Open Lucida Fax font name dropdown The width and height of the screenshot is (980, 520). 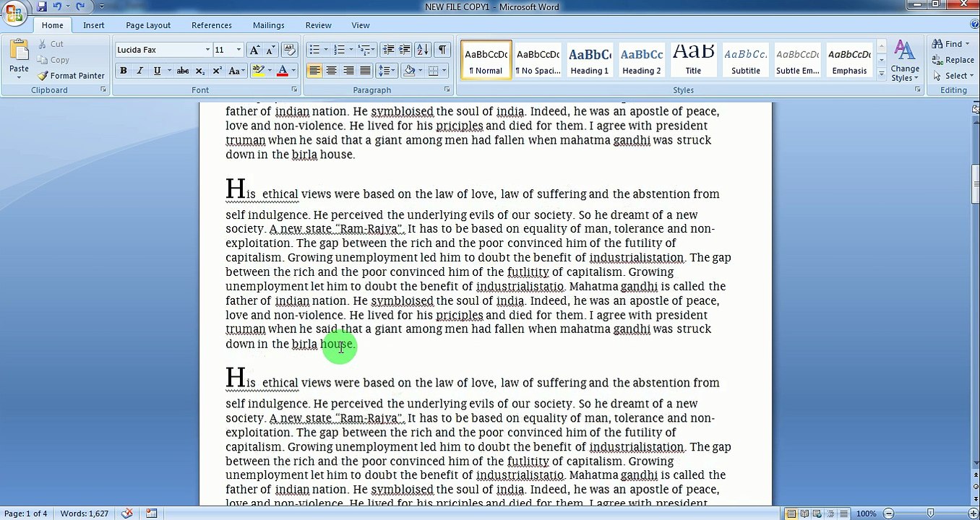pyautogui.click(x=207, y=50)
